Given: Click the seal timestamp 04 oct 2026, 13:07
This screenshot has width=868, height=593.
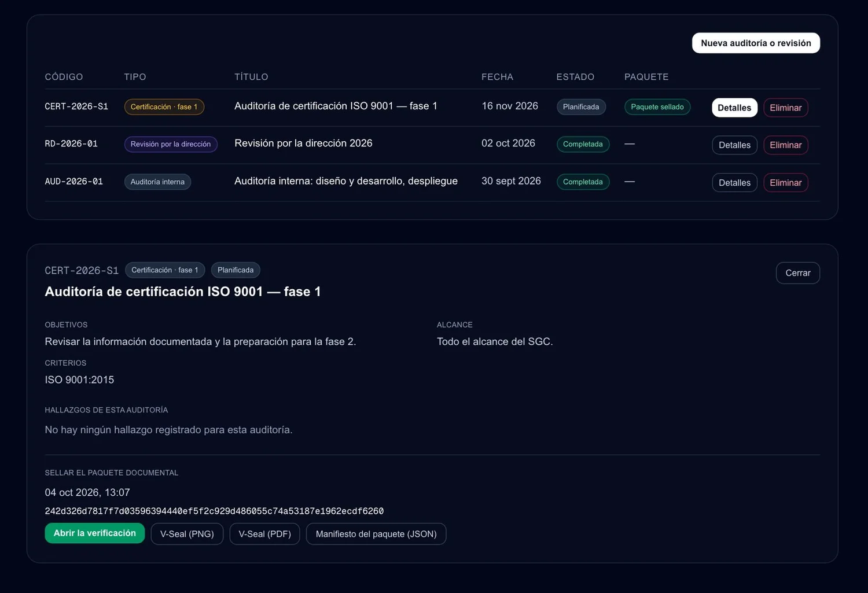Looking at the screenshot, I should tap(87, 492).
